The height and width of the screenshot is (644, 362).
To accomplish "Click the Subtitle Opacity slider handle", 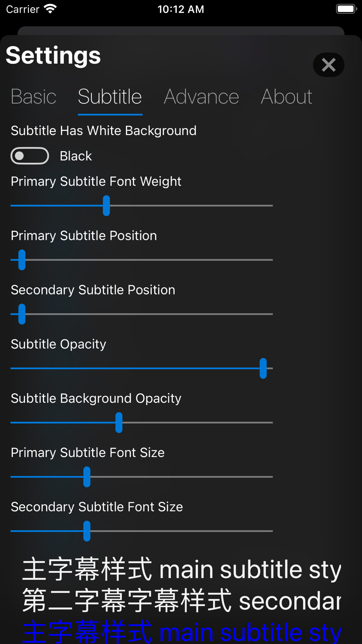I will click(x=263, y=368).
